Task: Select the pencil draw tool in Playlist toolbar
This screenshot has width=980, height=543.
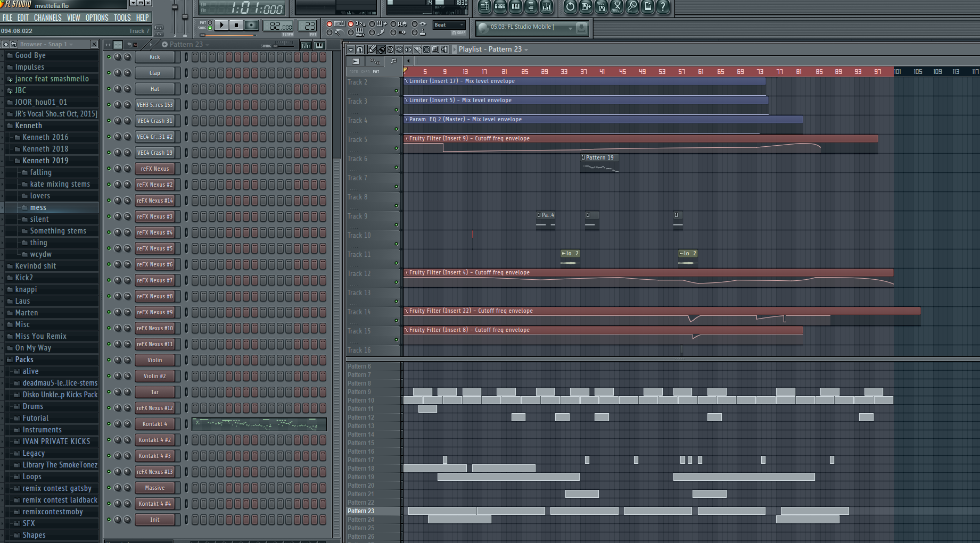Action: 372,49
